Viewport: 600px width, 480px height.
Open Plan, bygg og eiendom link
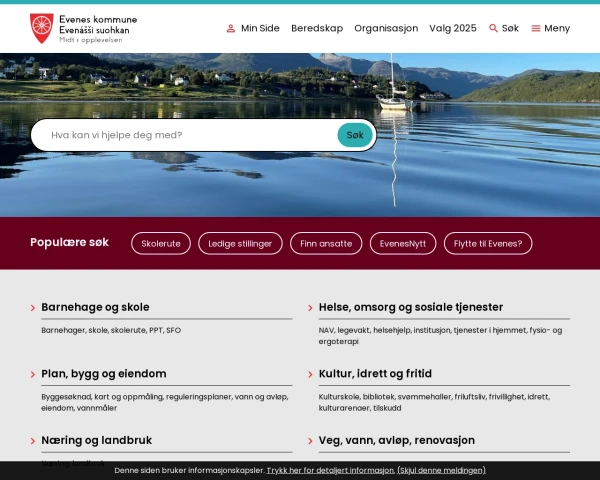pyautogui.click(x=104, y=374)
